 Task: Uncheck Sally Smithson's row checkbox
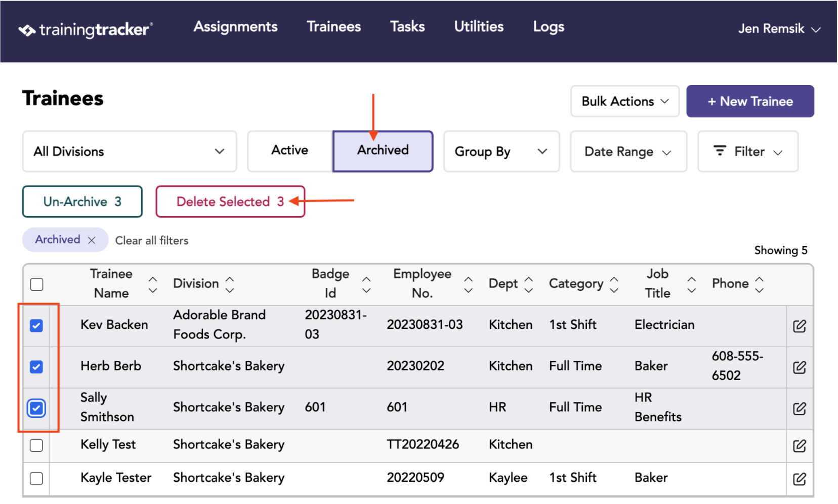click(x=36, y=408)
